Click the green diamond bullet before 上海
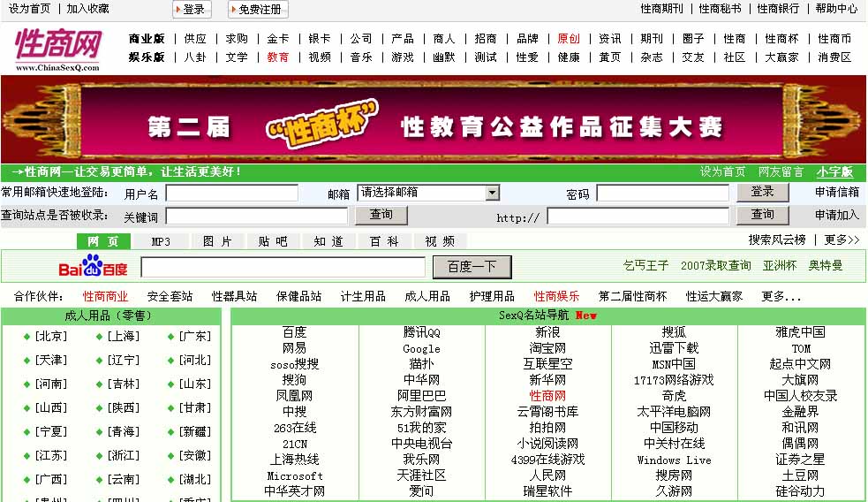868x502 pixels. pos(99,337)
